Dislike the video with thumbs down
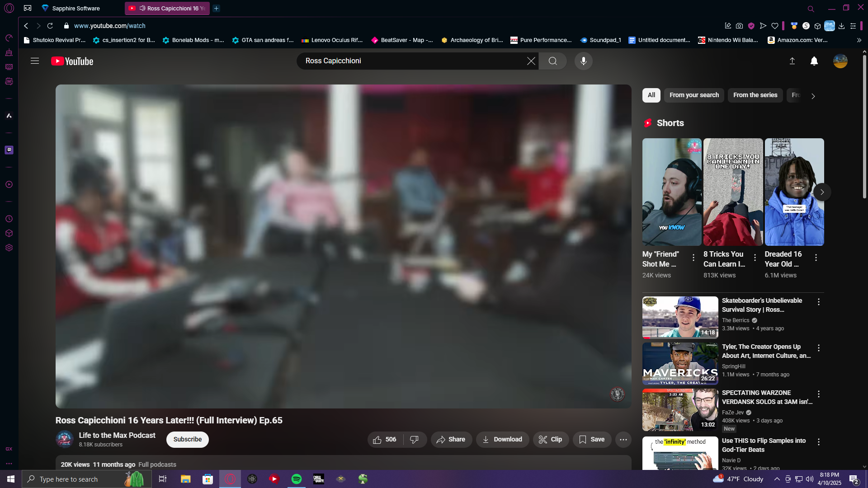Viewport: 868px width, 488px height. 414,439
